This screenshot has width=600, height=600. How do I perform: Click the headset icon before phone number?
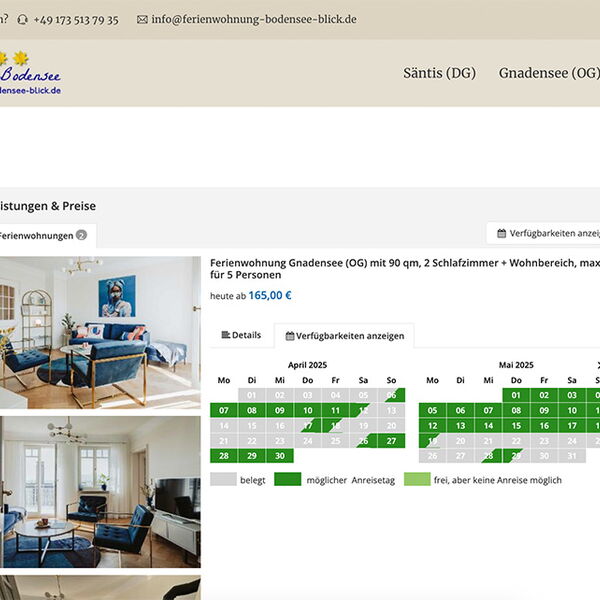point(22,20)
